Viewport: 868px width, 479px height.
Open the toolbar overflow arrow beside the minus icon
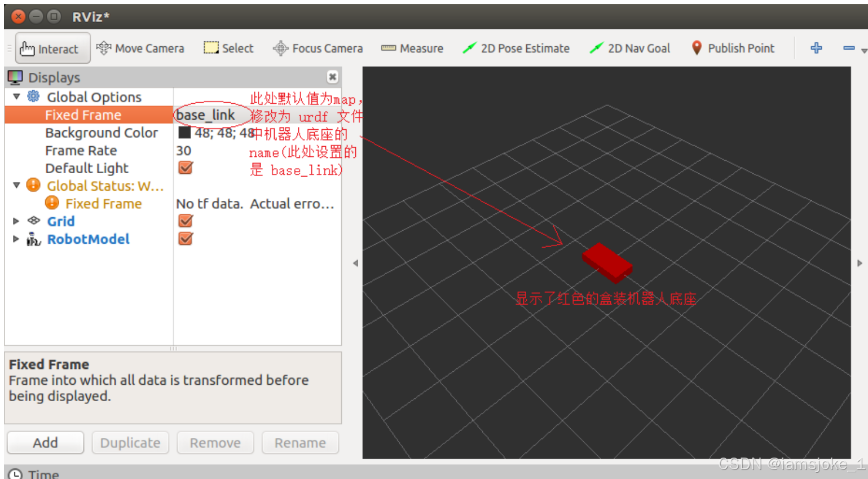(864, 51)
